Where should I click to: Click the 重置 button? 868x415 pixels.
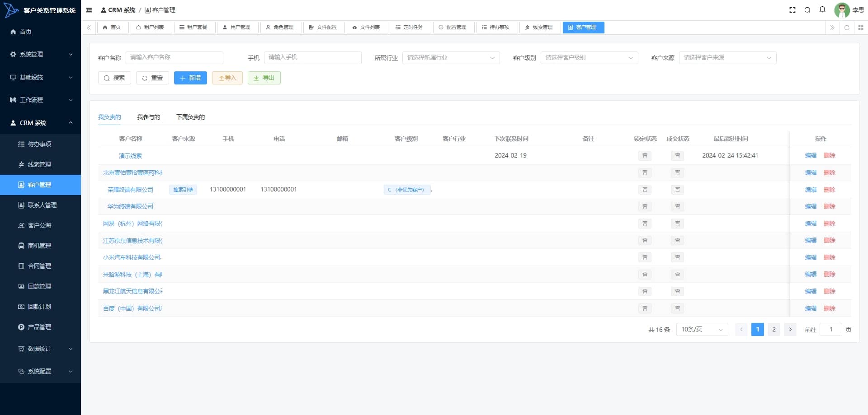152,78
